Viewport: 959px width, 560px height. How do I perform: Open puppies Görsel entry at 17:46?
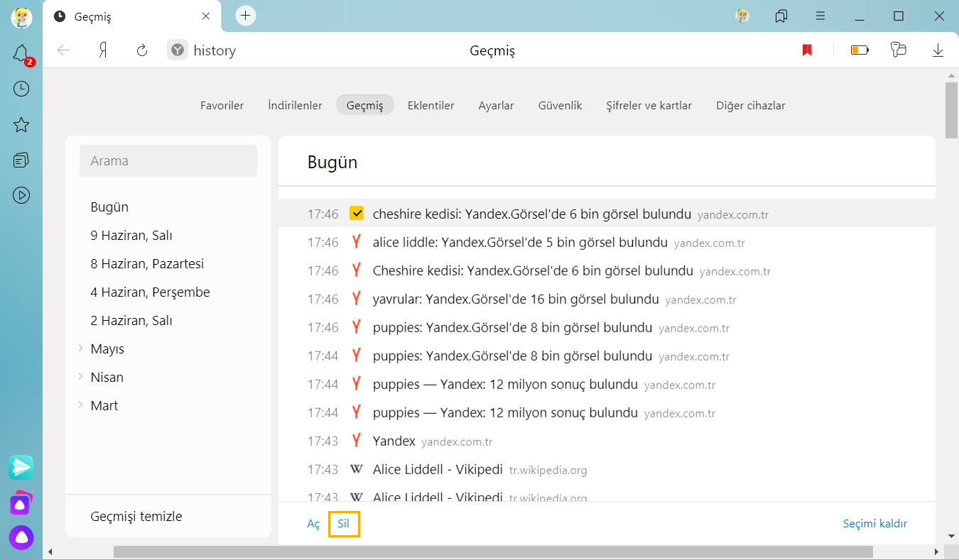point(512,327)
